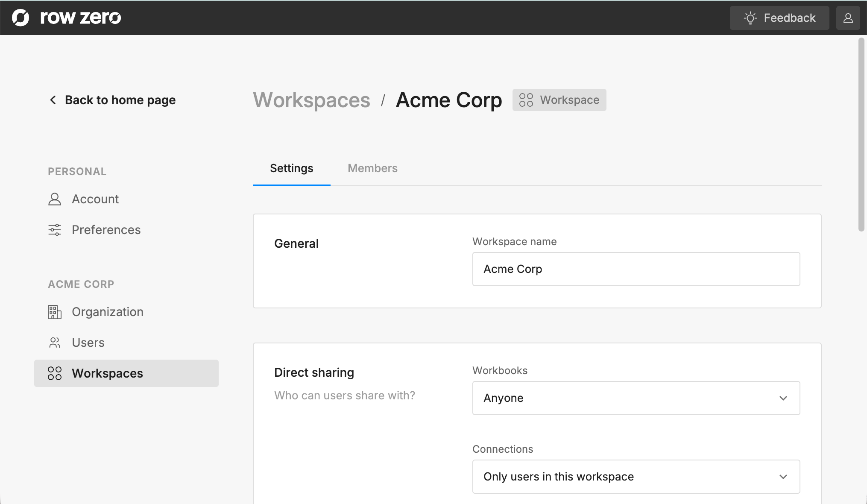
Task: Click the Row Zero logo icon
Action: [x=21, y=18]
